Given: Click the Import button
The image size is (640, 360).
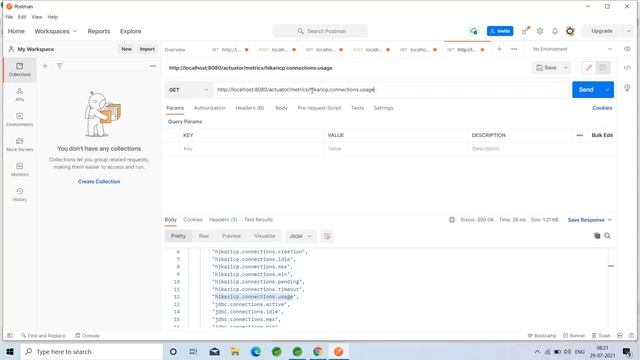Looking at the screenshot, I should (x=147, y=49).
